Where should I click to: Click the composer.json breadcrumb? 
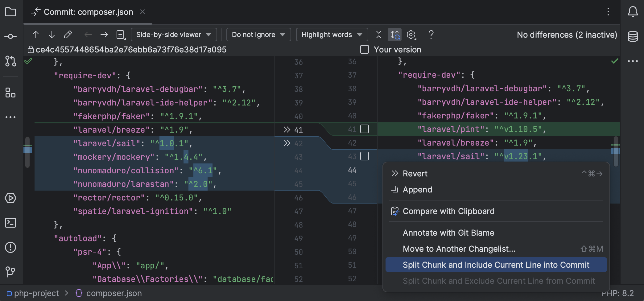click(114, 293)
